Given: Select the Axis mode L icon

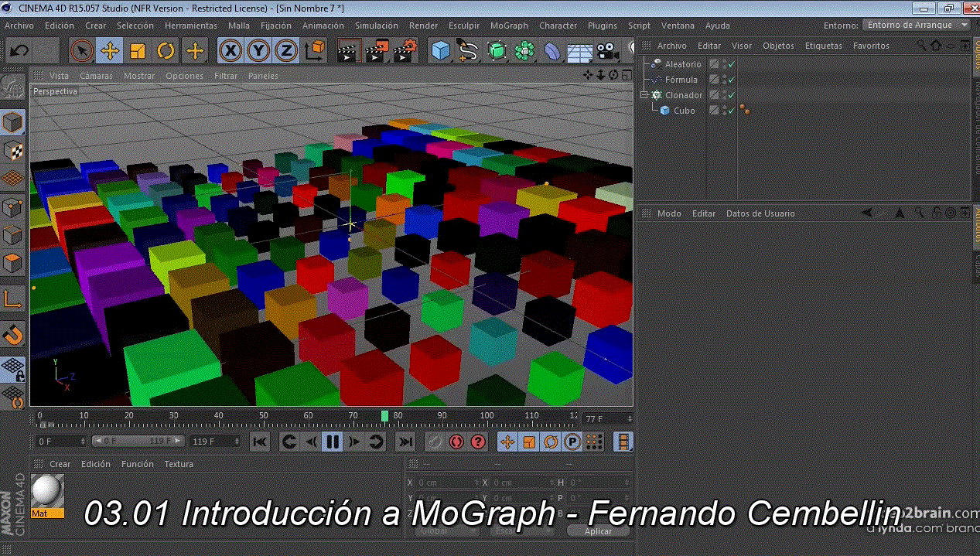Looking at the screenshot, I should [13, 298].
